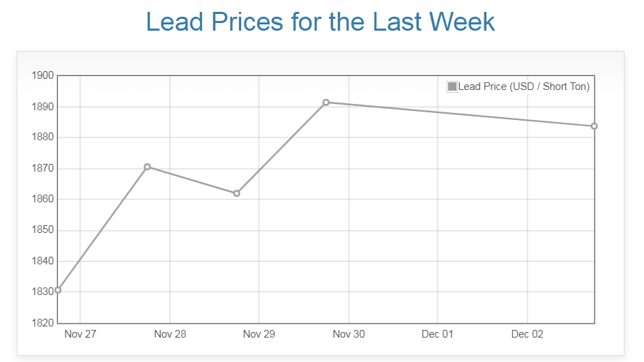Click the Nov 30 x-axis label
Screen dimensions: 644x362
point(348,334)
